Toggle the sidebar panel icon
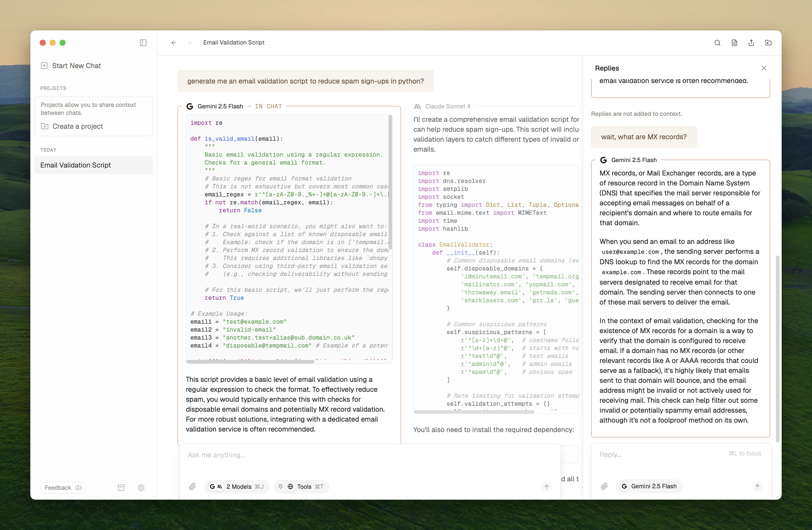The width and height of the screenshot is (812, 530). click(143, 43)
